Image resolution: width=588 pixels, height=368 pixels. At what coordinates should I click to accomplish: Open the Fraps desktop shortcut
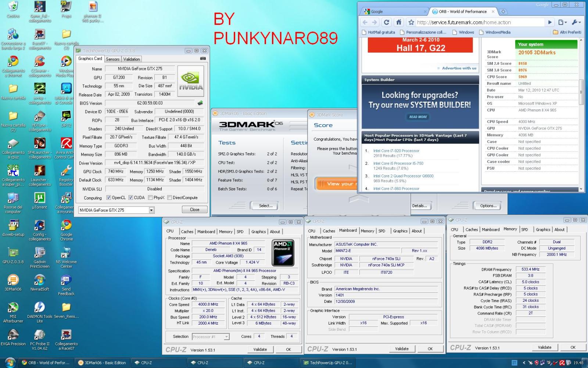(66, 10)
